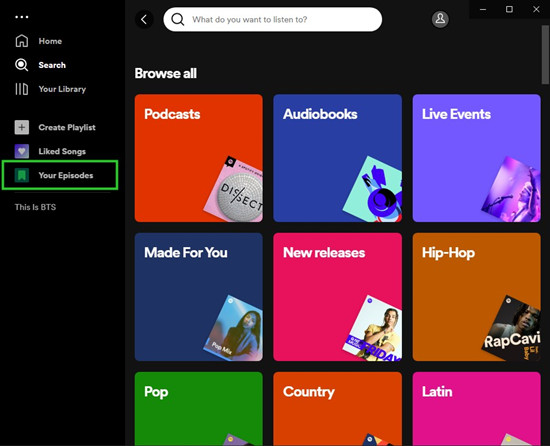Screen dimensions: 550x446
Task: Click the Liked Songs heart icon
Action: (x=22, y=151)
